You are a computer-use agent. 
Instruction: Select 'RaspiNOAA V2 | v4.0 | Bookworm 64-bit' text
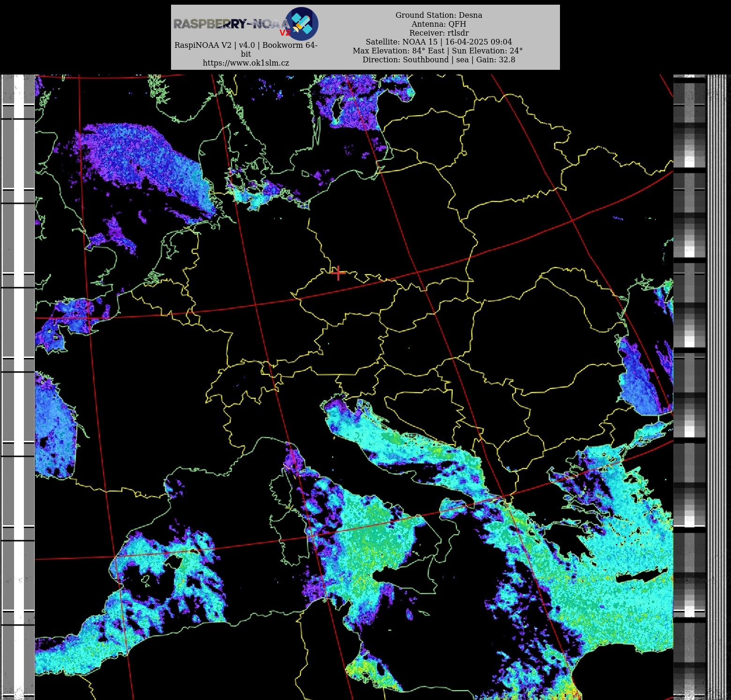tap(246, 49)
